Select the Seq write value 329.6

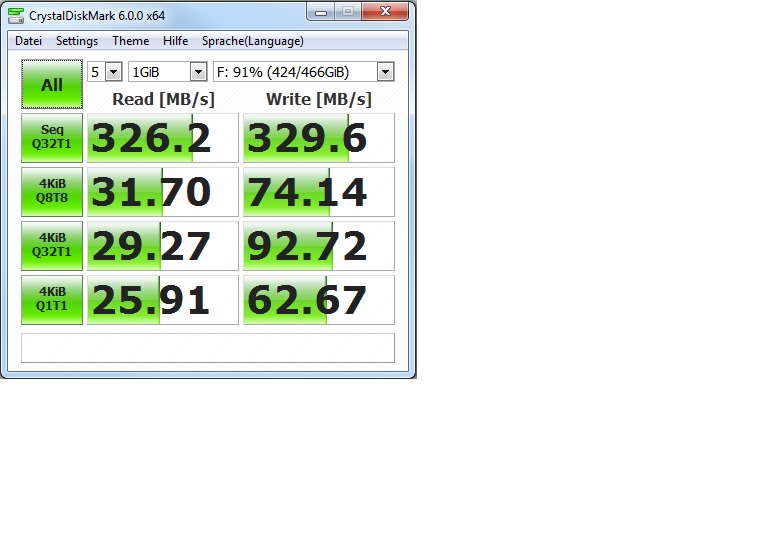(319, 138)
